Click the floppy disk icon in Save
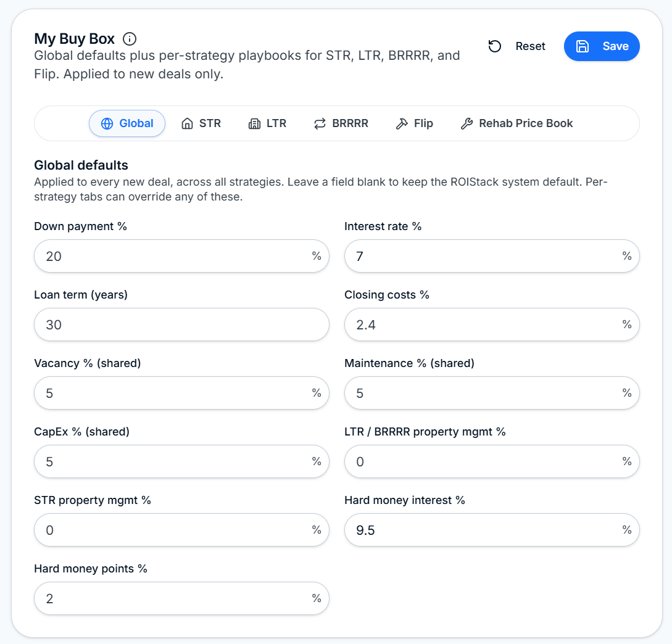The height and width of the screenshot is (644, 672). pos(582,46)
